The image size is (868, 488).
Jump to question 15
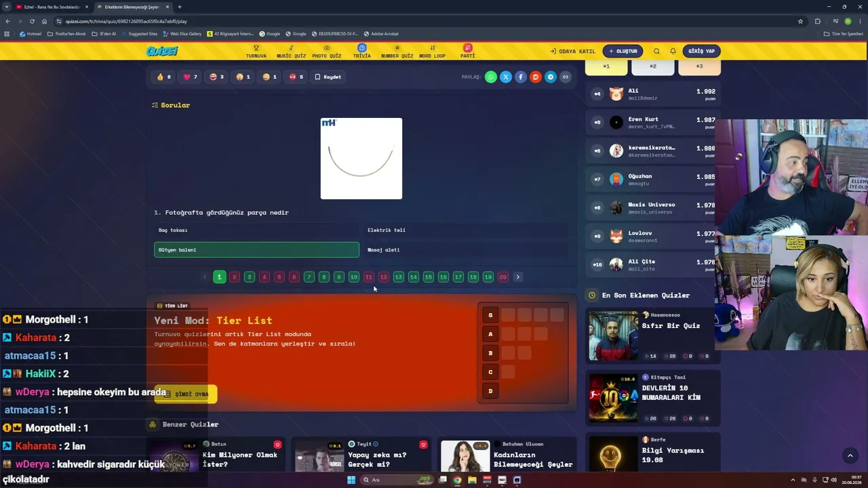point(429,277)
